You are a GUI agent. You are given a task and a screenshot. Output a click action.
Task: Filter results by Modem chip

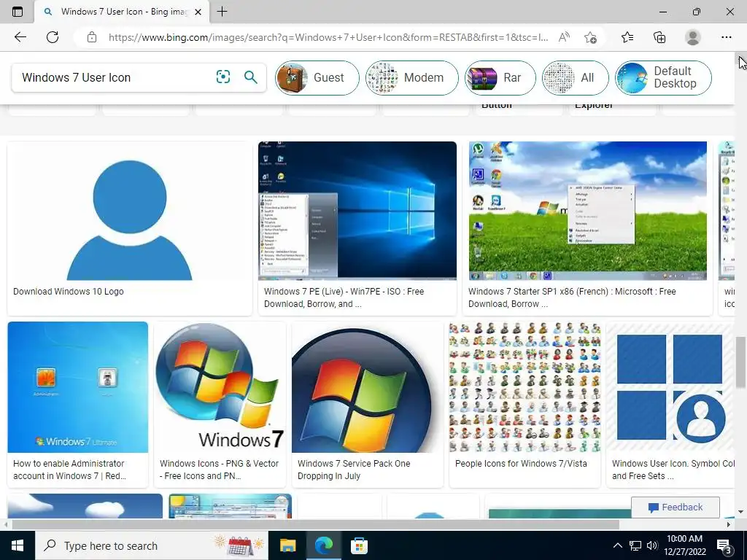[411, 77]
